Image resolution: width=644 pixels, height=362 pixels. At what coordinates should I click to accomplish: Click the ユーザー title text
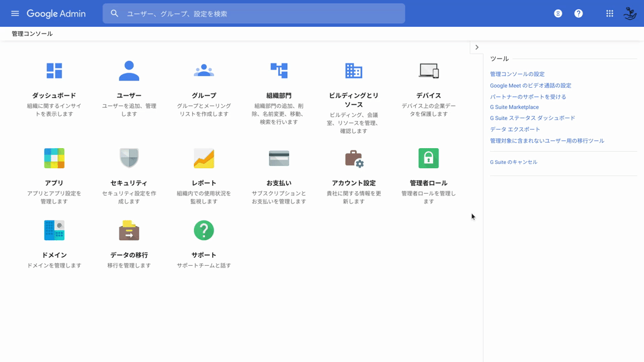(129, 96)
